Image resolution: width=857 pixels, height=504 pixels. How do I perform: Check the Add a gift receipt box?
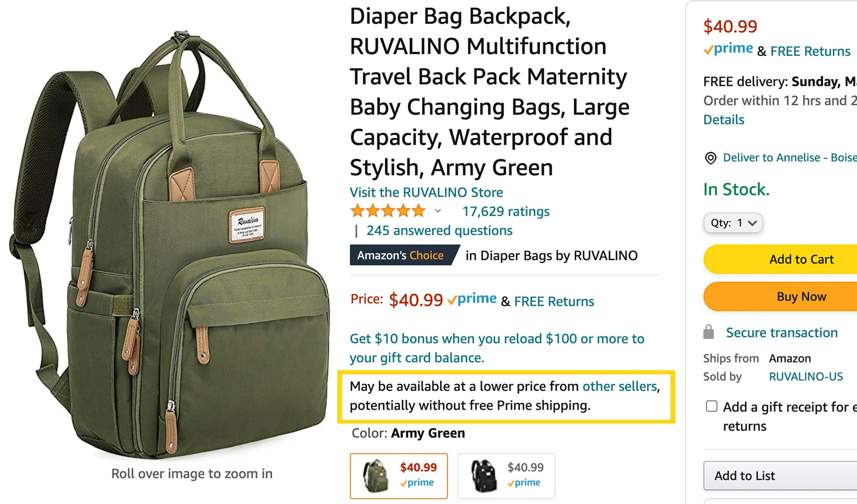[x=711, y=406]
